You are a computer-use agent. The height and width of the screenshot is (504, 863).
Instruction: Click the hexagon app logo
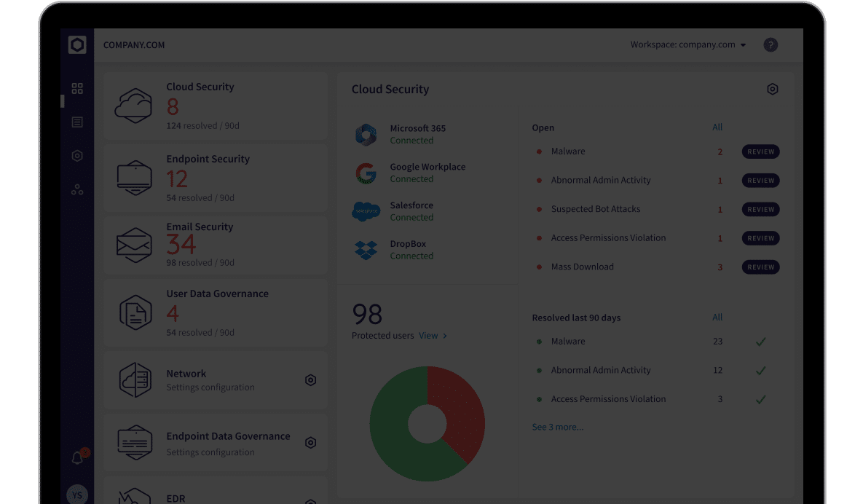click(77, 44)
